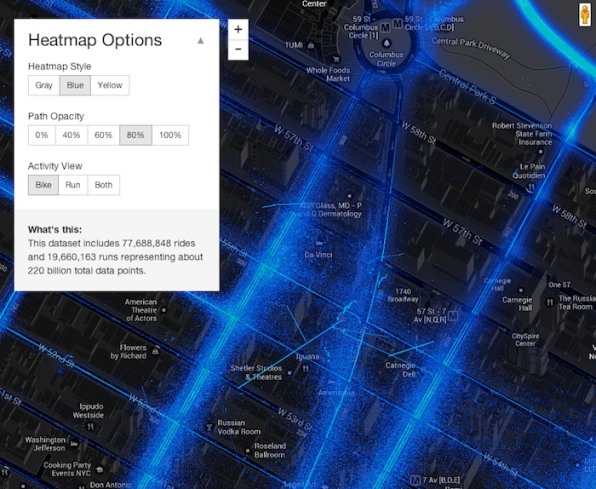Select the Yellow heatmap style
Screen dimensions: 596x489
[110, 85]
